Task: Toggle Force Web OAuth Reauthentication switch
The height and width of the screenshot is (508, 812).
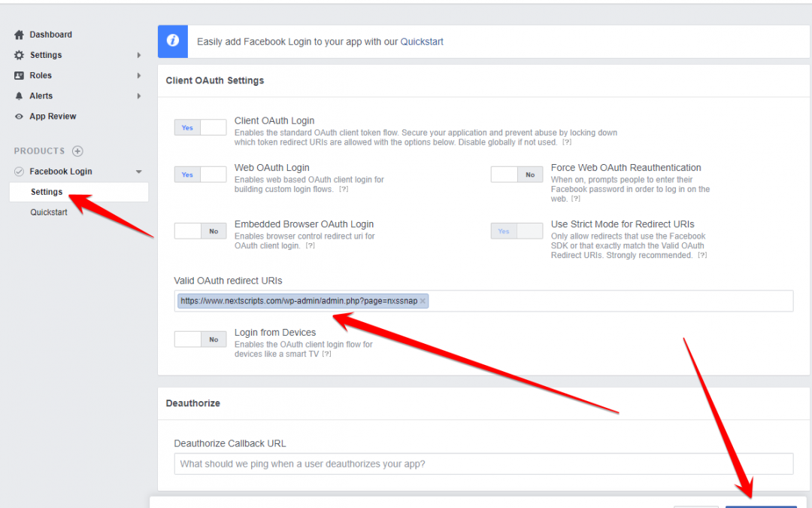Action: 517,175
